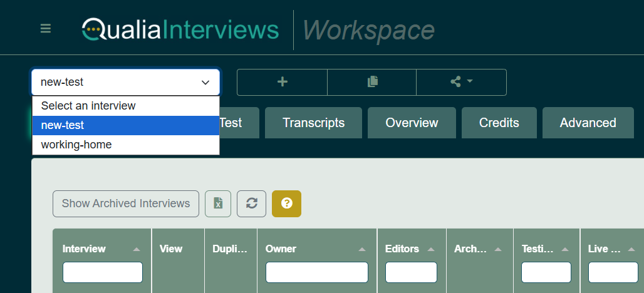Go to the Credits tab
Screen dimensions: 644x293
pos(499,123)
